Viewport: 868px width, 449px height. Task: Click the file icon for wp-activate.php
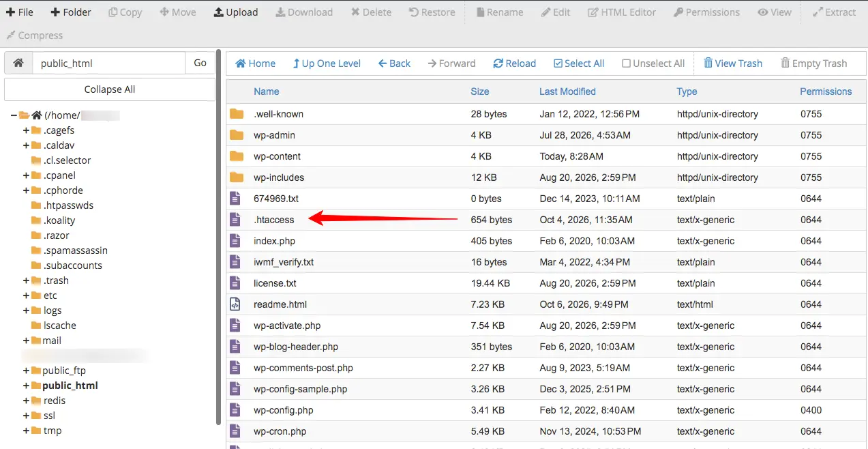pyautogui.click(x=235, y=325)
